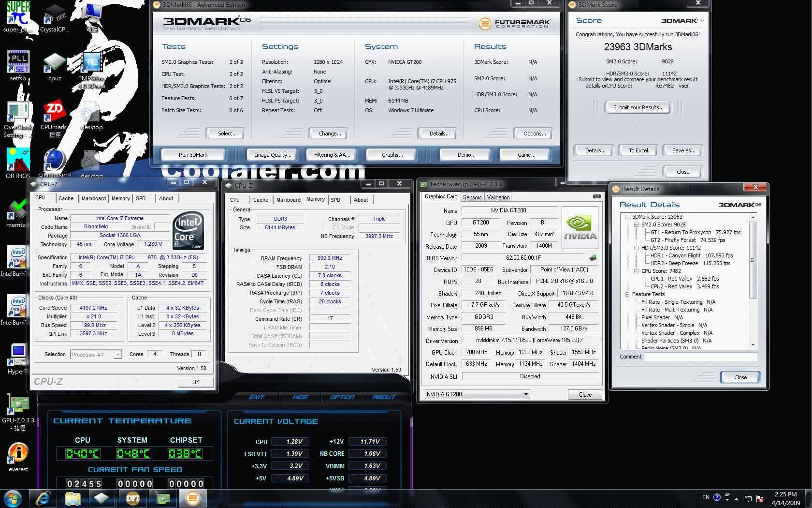This screenshot has width=812, height=508.
Task: Click the blue help icon in tray
Action: click(x=717, y=497)
